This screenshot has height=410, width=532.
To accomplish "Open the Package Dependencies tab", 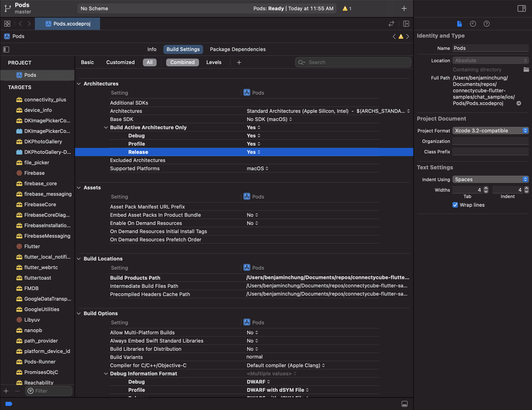I will (238, 49).
